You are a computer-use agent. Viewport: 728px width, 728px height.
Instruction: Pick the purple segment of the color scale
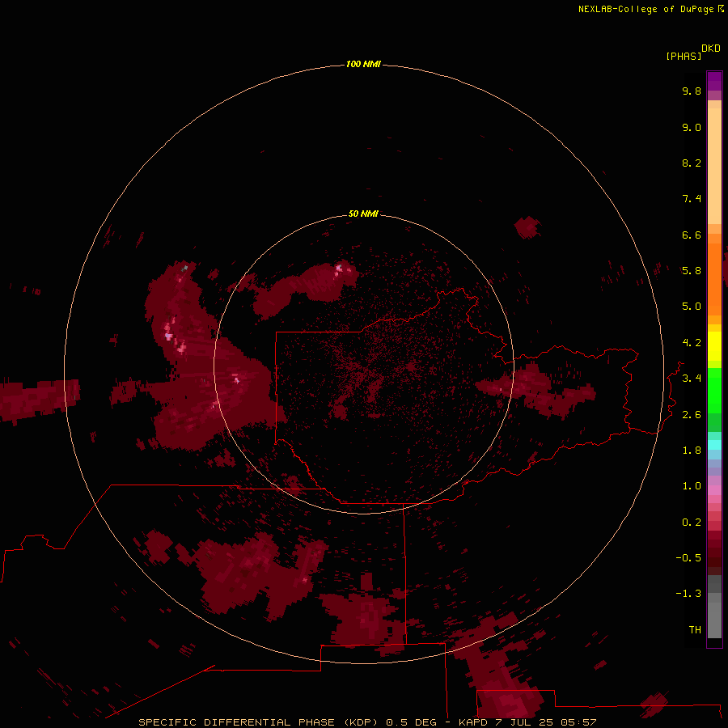[x=714, y=81]
